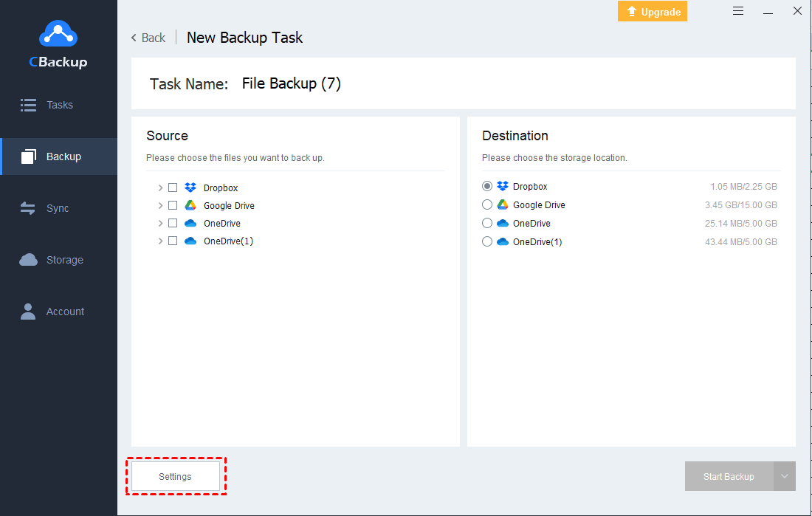Open Account in the sidebar
The height and width of the screenshot is (516, 812).
pyautogui.click(x=58, y=312)
